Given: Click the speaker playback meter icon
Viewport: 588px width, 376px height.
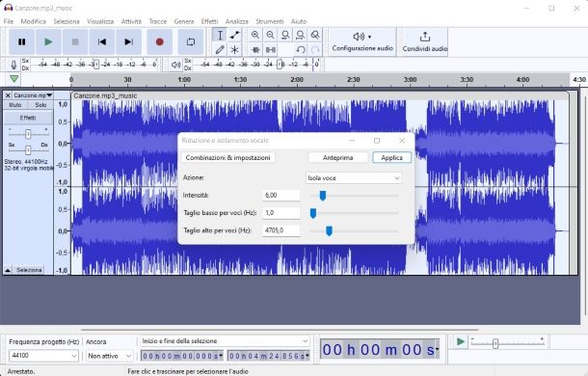Looking at the screenshot, I should tap(175, 65).
